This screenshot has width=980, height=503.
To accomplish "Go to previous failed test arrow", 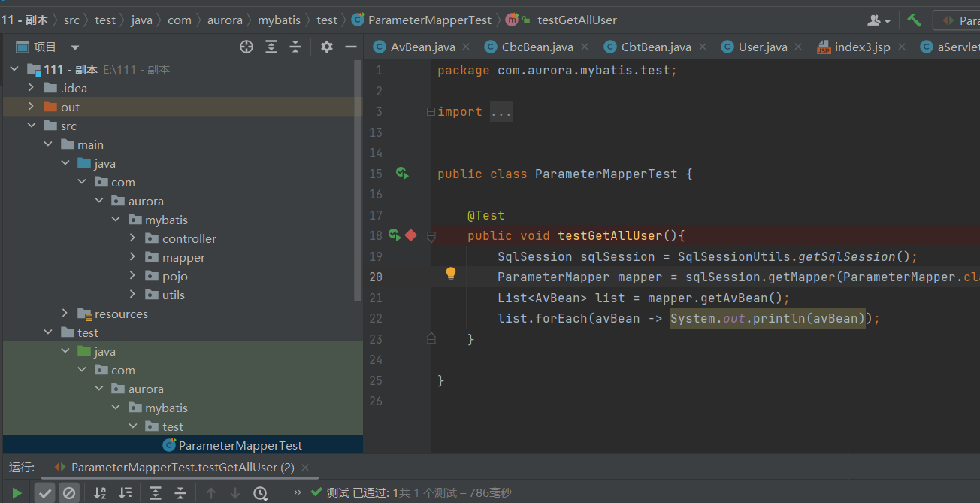I will tap(211, 493).
